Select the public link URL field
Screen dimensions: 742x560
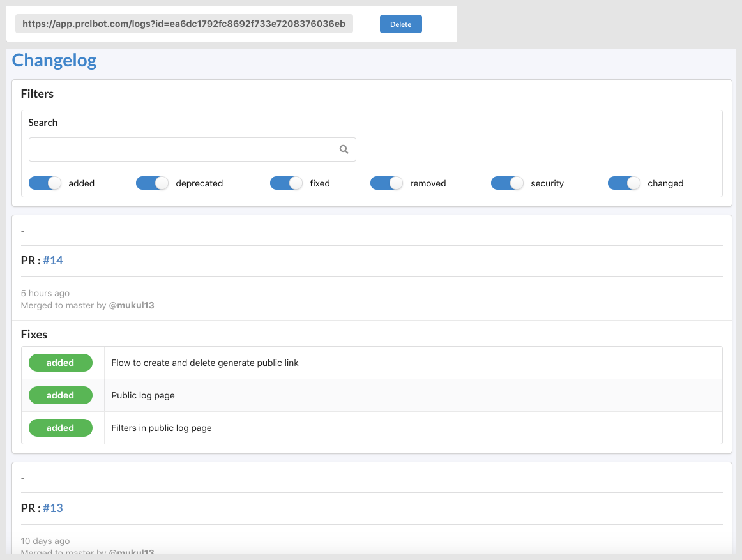184,24
